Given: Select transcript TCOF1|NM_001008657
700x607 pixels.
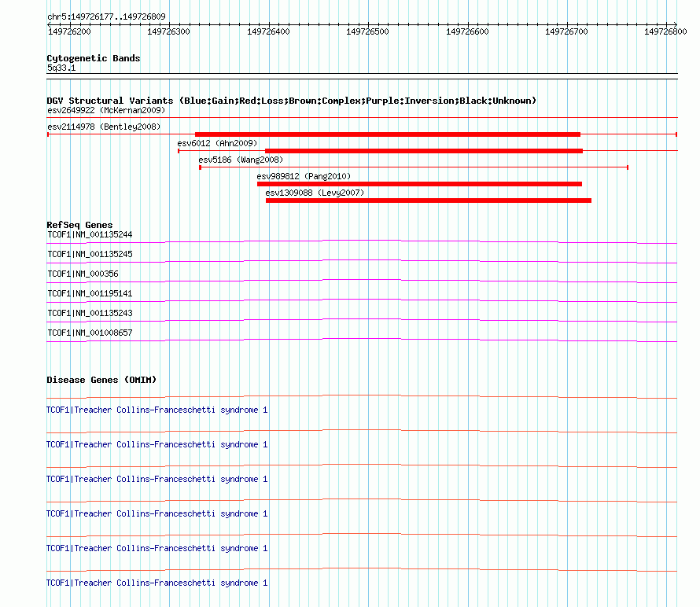Looking at the screenshot, I should click(90, 333).
